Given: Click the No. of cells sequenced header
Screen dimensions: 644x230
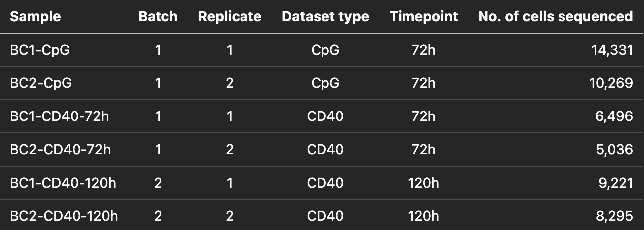Looking at the screenshot, I should coord(555,16).
